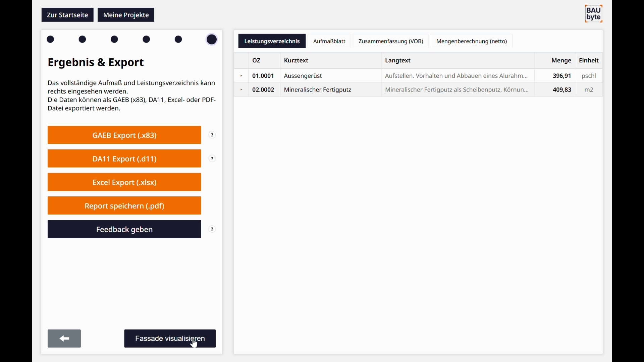Open help for DA11 Export

pyautogui.click(x=213, y=159)
